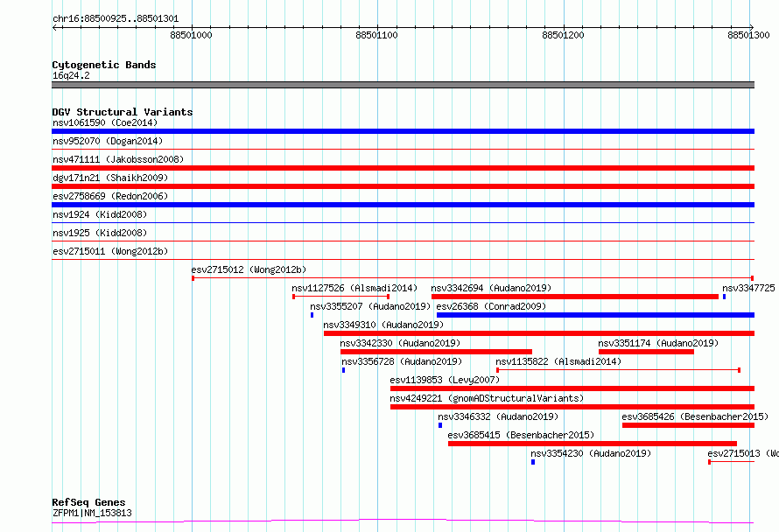This screenshot has height=532, width=779.
Task: Click the nsv3356728 (Audano2019) label
Action: tap(402, 361)
